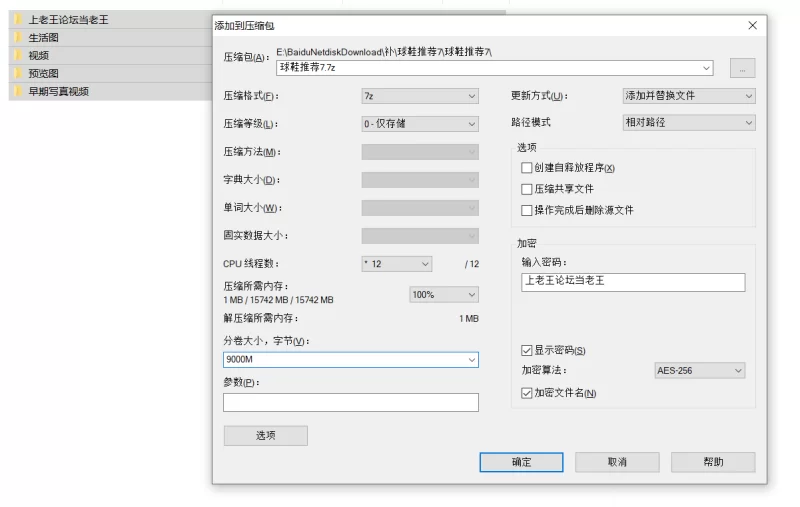Click the 视频 folder icon

coord(19,55)
